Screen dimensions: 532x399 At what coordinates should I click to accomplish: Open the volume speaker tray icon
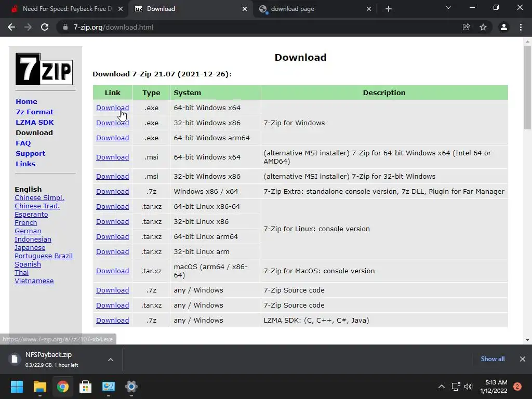coord(468,387)
